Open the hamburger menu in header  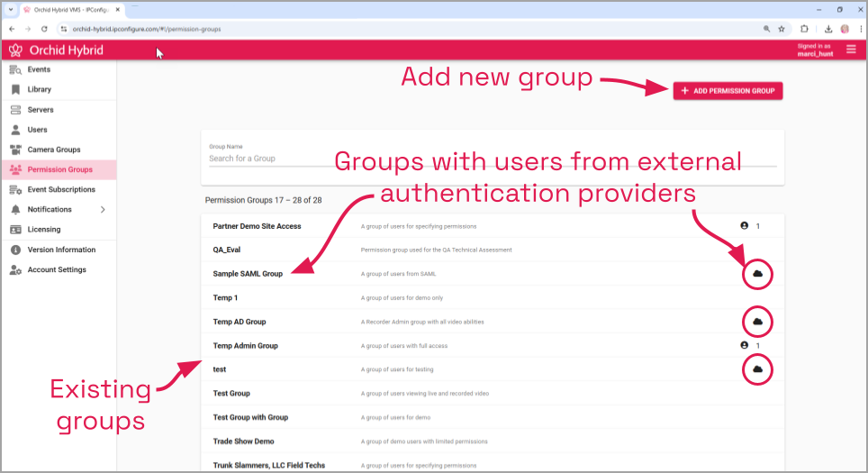(851, 50)
